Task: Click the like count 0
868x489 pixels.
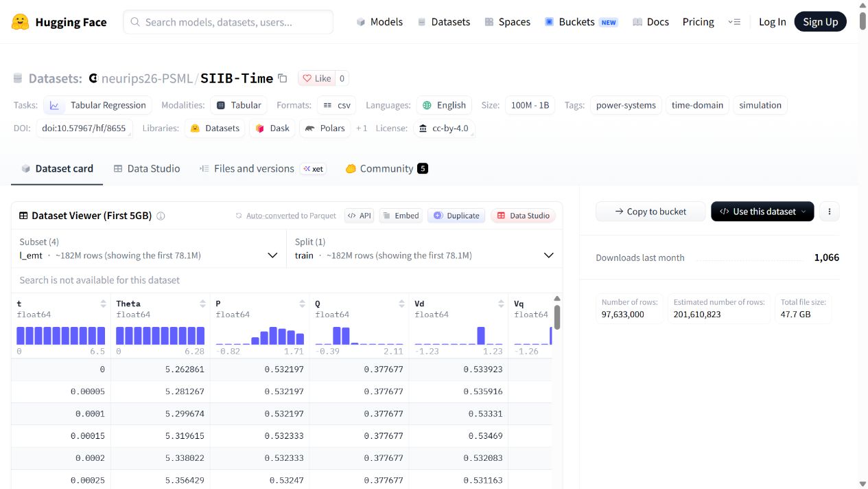Action: tap(342, 78)
